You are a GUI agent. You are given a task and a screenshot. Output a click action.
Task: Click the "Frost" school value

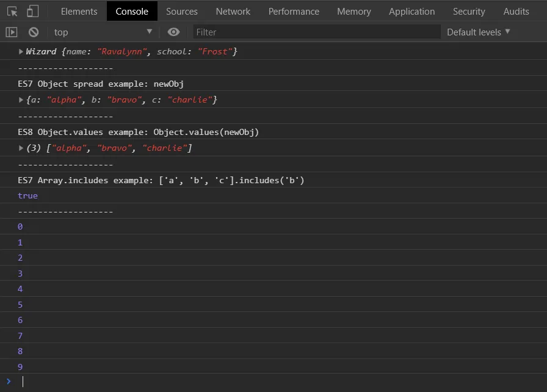point(215,52)
